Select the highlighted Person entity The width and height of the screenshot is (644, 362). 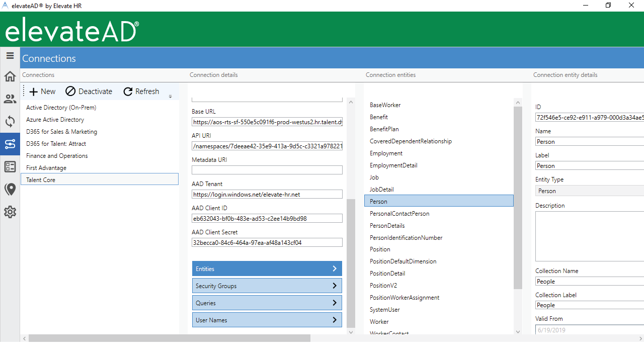click(439, 201)
